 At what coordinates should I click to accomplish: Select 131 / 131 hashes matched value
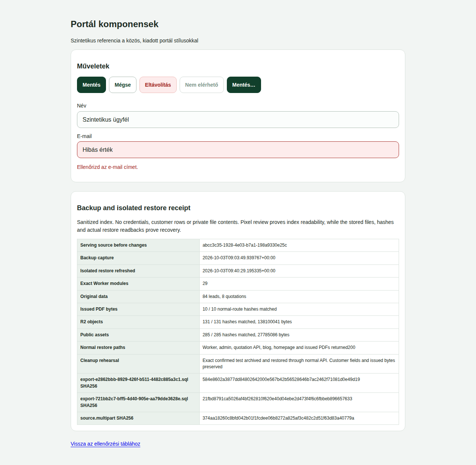(x=247, y=322)
